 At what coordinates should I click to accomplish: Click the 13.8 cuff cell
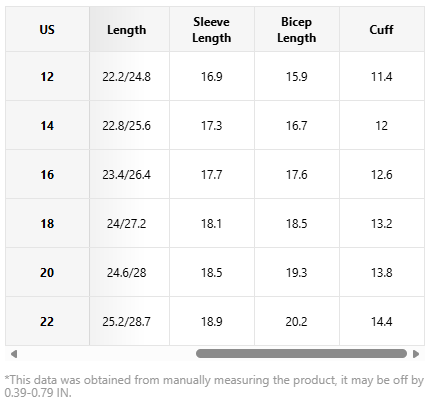click(x=382, y=272)
